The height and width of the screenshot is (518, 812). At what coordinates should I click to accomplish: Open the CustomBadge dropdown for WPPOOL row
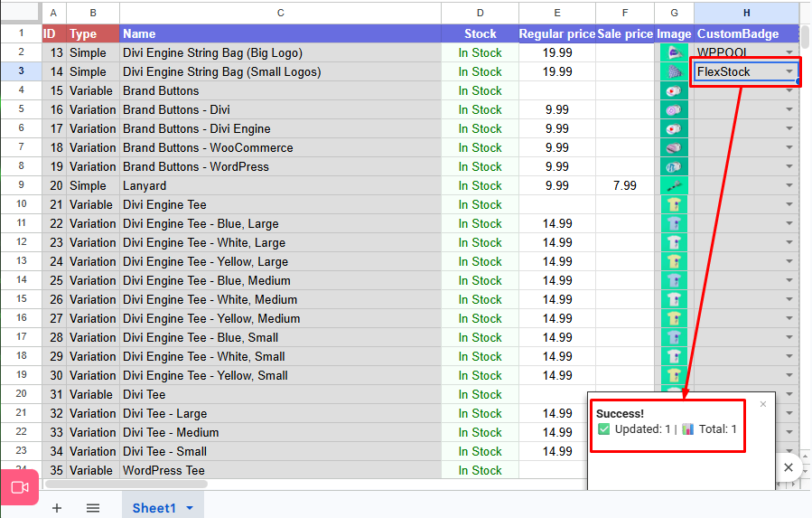(x=789, y=52)
